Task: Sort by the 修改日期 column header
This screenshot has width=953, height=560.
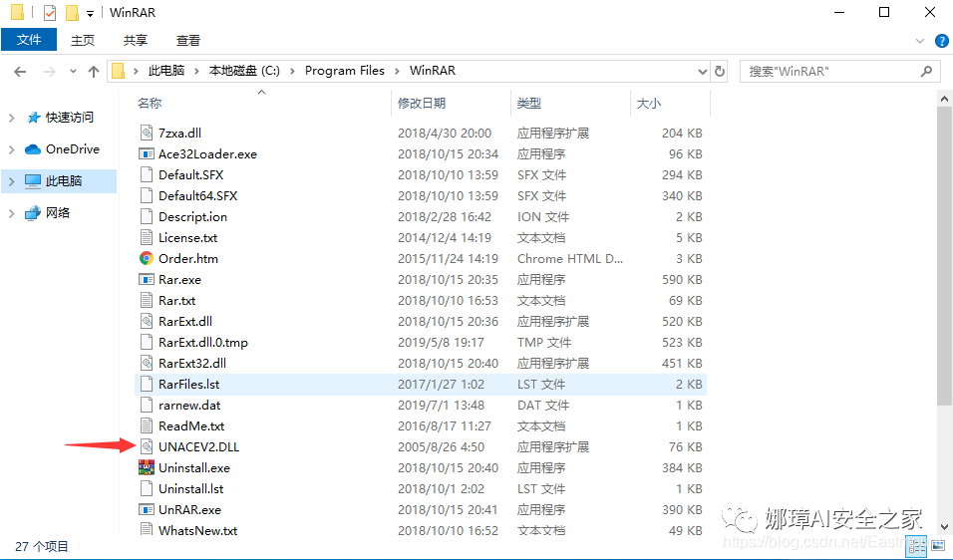Action: click(x=422, y=104)
